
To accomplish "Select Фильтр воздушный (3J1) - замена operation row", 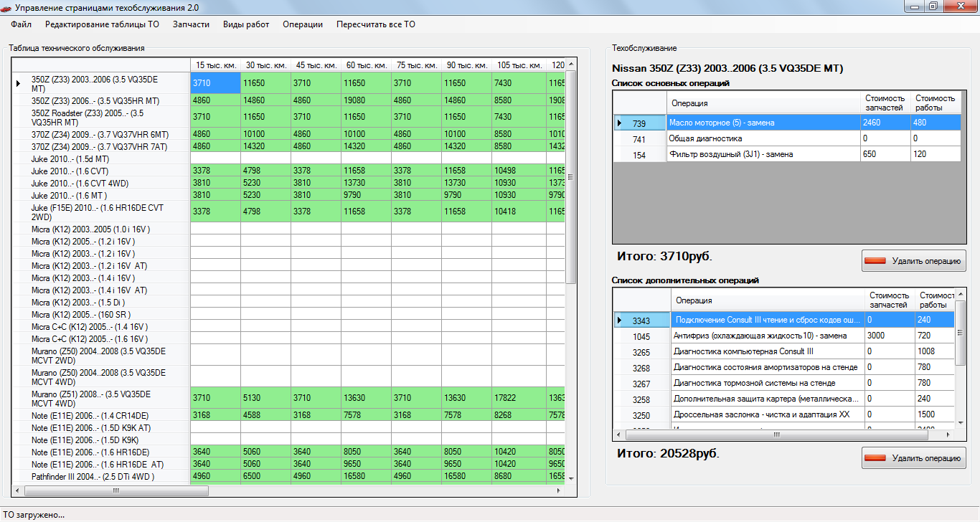I will 786,154.
